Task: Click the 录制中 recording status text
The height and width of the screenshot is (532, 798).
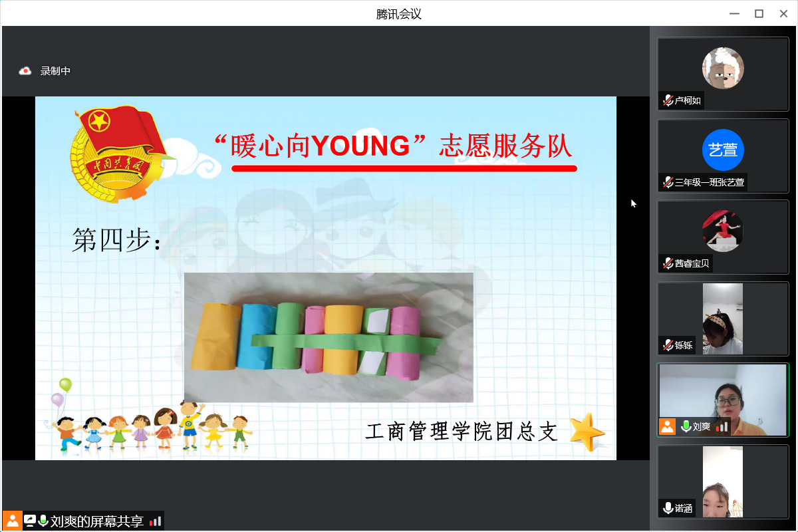Action: (x=55, y=70)
